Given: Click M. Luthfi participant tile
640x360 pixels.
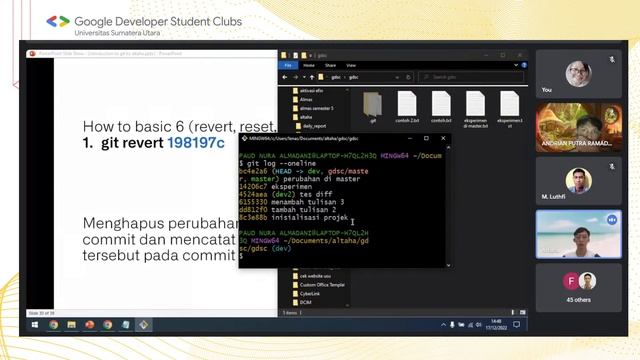Looking at the screenshot, I should tap(579, 181).
